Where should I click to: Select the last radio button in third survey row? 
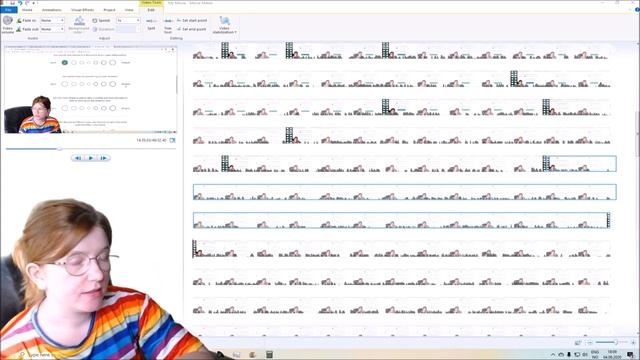[112, 108]
